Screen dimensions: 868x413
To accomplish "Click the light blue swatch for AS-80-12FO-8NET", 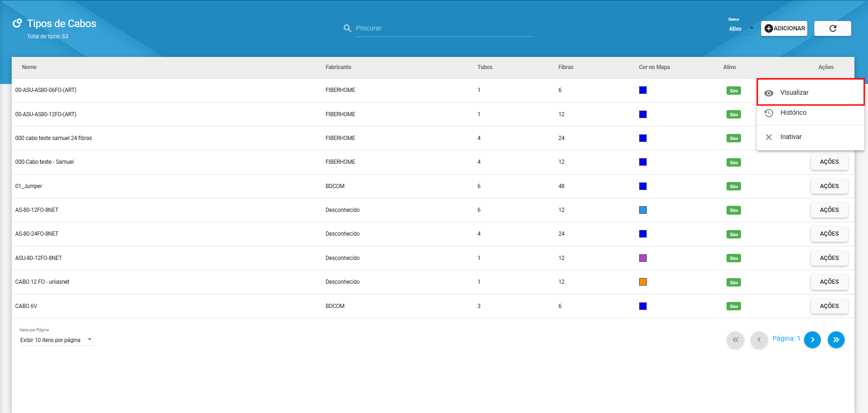I will pos(643,210).
